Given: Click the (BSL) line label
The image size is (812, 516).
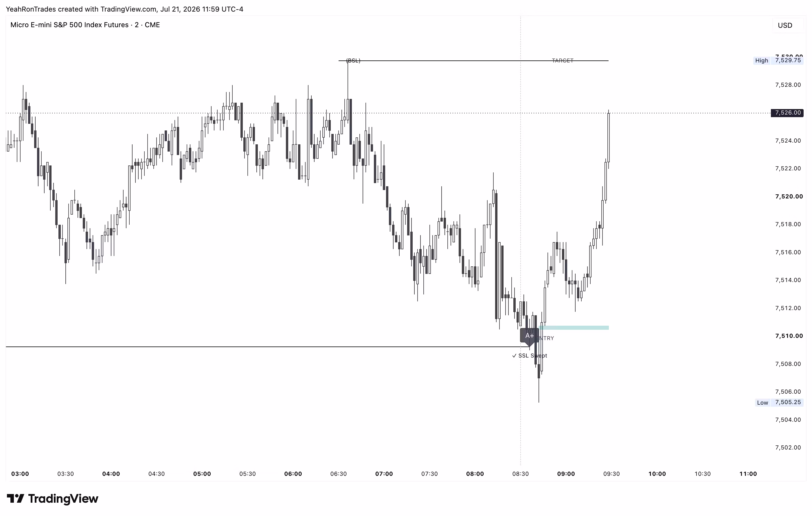Looking at the screenshot, I should click(x=353, y=61).
